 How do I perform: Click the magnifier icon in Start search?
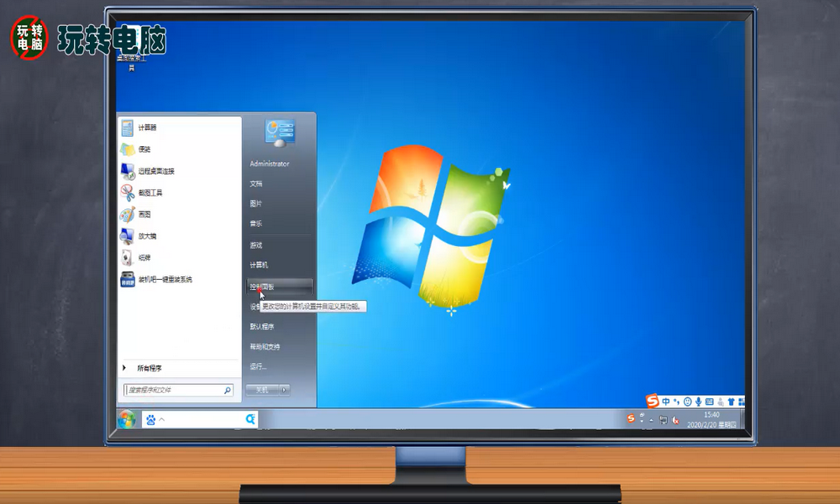pos(227,391)
